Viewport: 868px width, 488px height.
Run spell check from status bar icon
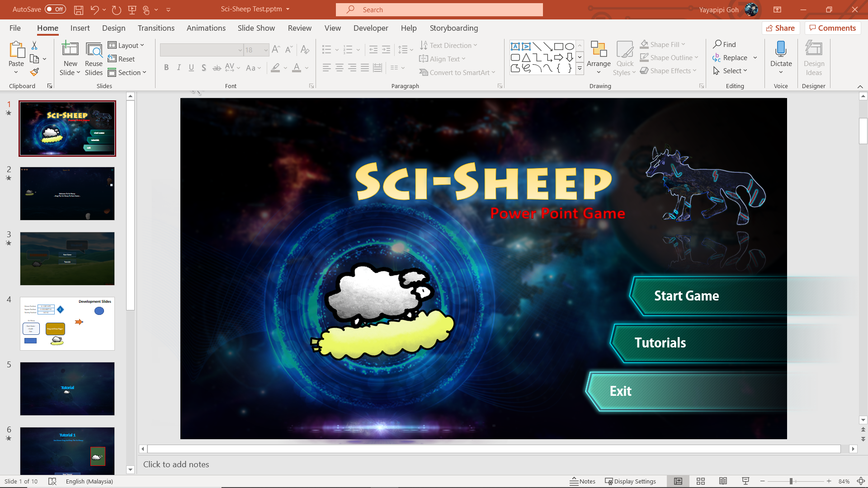pos(52,481)
